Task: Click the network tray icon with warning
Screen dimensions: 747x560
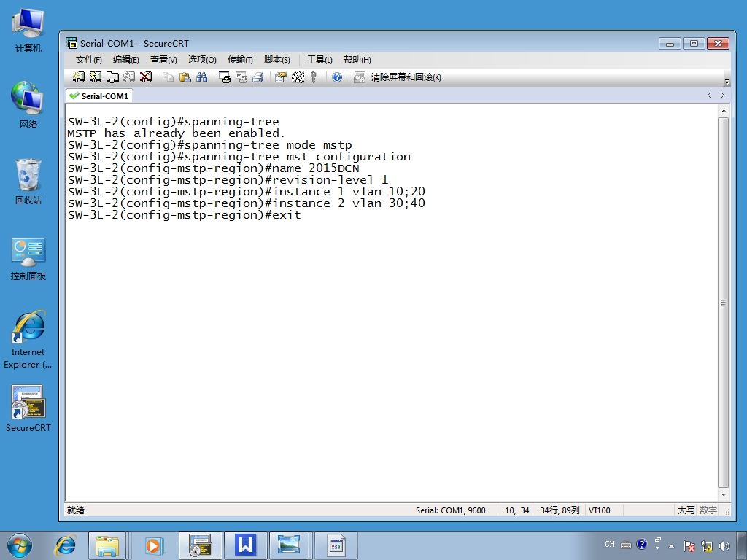Action: (x=706, y=545)
